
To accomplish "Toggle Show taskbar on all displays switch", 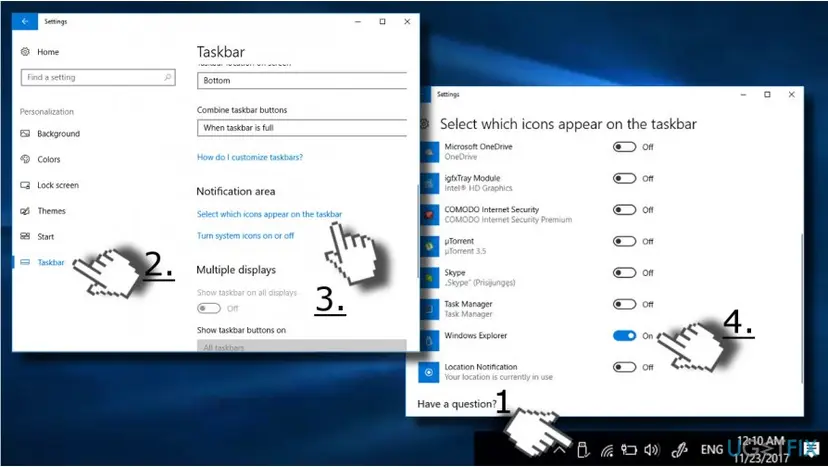I will click(209, 308).
